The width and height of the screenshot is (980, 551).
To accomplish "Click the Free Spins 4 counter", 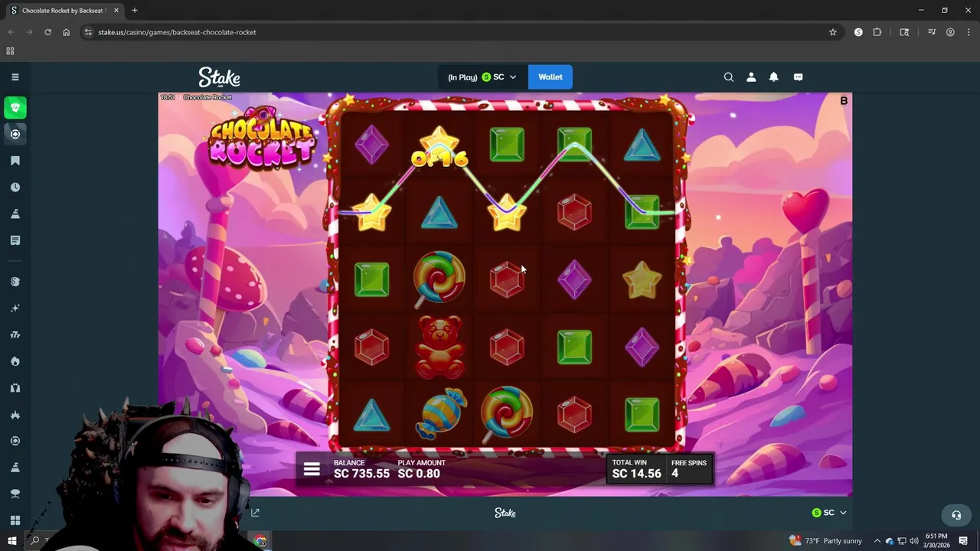I will coord(689,469).
